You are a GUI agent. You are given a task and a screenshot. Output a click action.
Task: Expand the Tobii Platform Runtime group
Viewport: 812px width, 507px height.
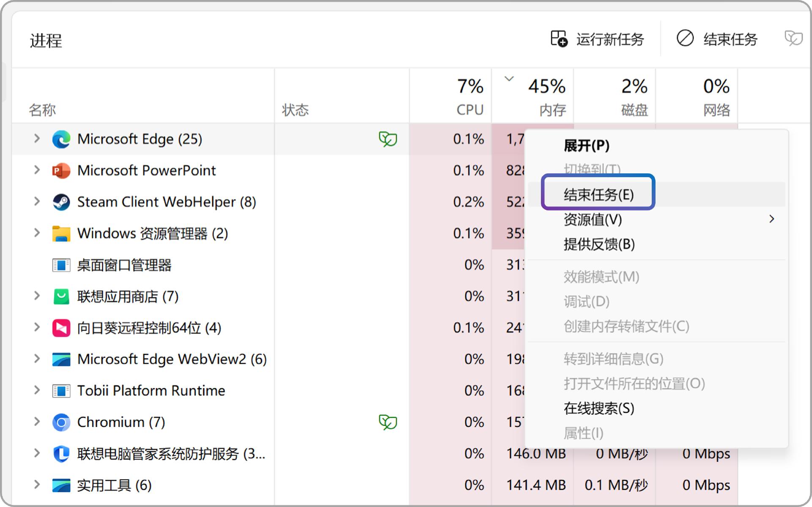pyautogui.click(x=37, y=390)
